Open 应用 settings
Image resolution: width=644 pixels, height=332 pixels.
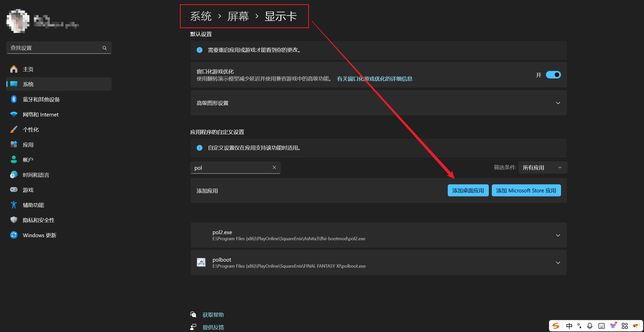point(28,145)
